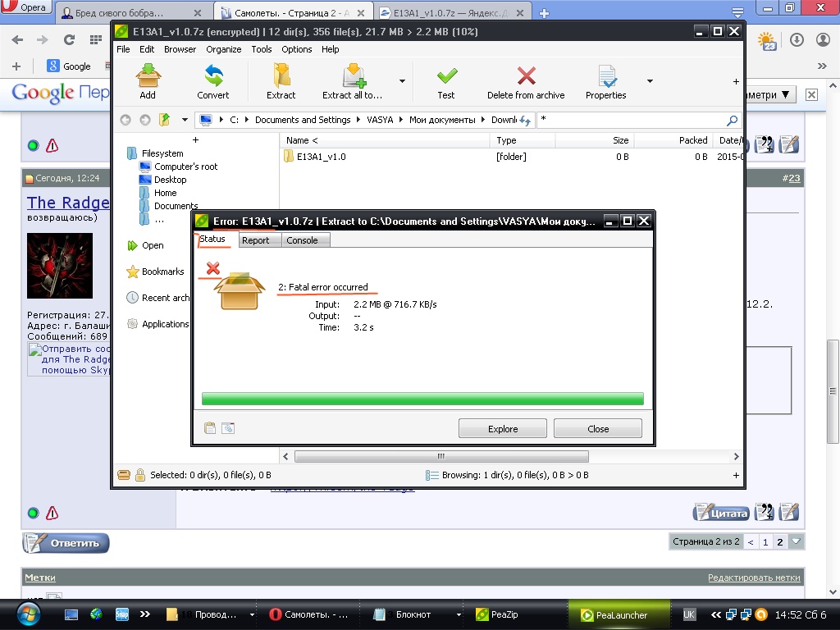Click the plus expander at toolbar right end
Image resolution: width=840 pixels, height=630 pixels.
tap(736, 81)
